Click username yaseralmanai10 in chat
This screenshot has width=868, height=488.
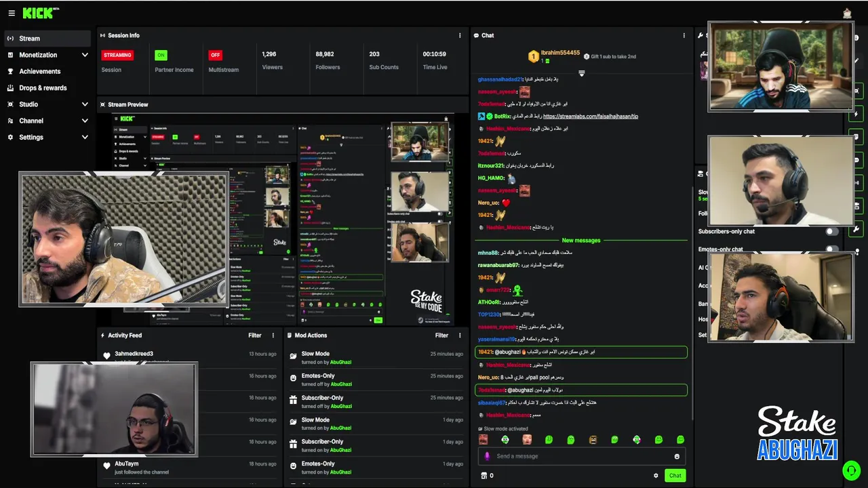pos(496,339)
